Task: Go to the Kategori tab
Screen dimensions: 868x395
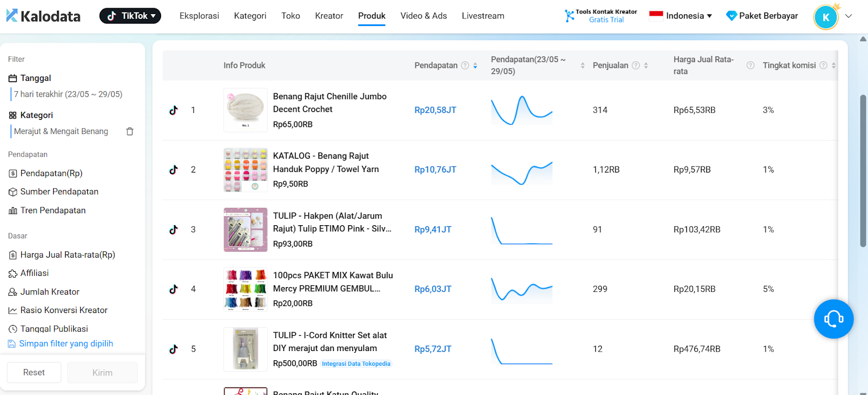Action: [250, 16]
